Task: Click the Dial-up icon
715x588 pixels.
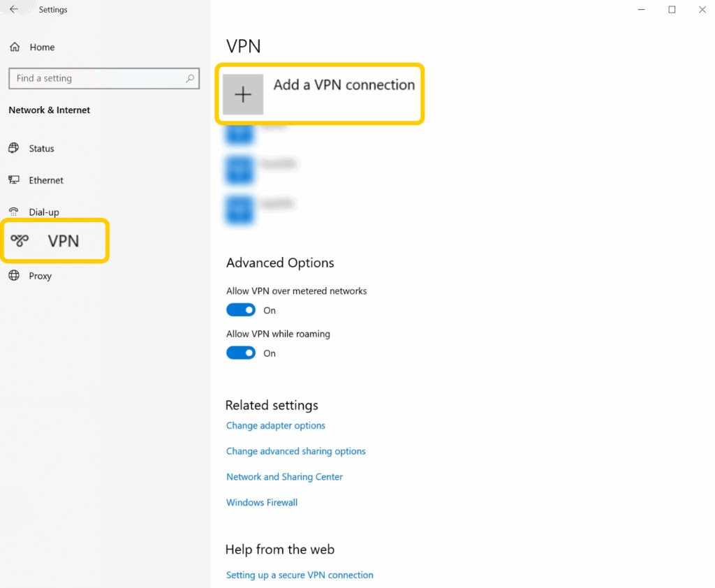Action: pos(14,212)
